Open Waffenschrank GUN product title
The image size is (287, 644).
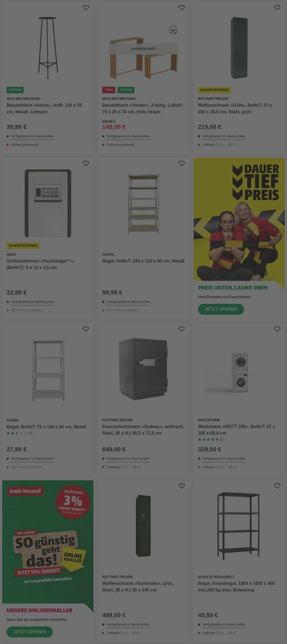coord(235,109)
